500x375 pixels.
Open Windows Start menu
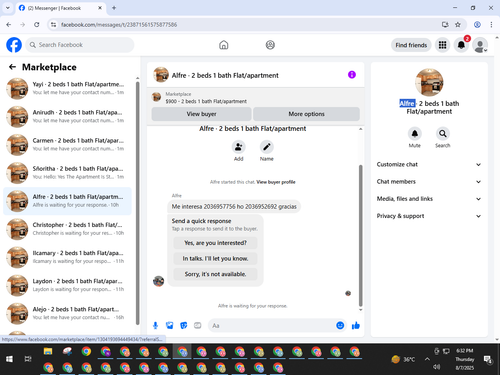[9, 359]
